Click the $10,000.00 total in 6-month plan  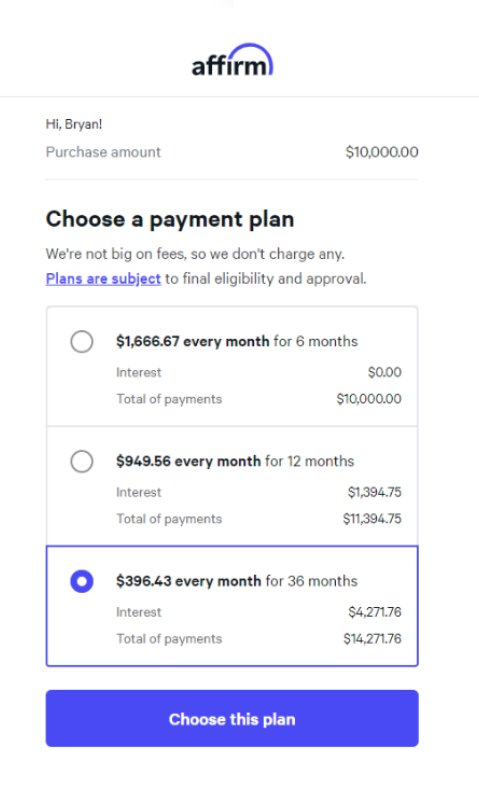pos(369,399)
